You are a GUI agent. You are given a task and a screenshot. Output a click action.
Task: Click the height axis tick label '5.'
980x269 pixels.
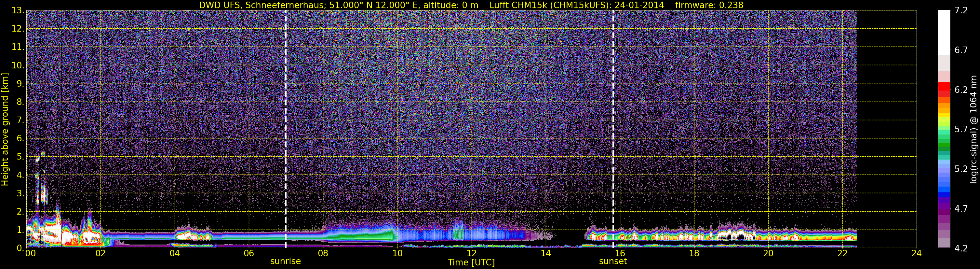click(20, 157)
